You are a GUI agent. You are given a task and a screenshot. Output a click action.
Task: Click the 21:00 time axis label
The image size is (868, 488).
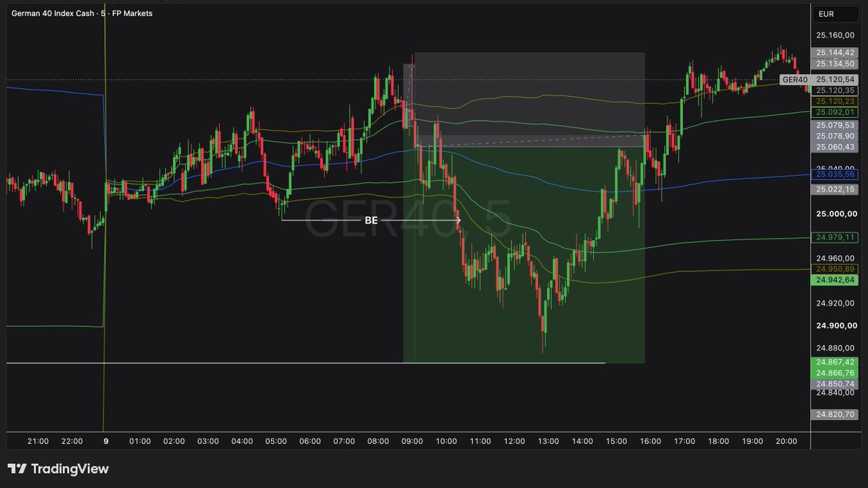38,441
